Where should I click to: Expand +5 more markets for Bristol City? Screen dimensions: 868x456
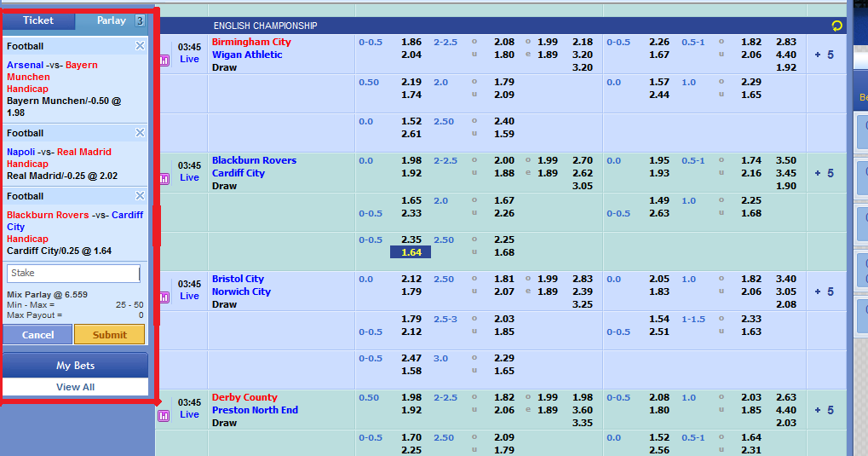825,292
